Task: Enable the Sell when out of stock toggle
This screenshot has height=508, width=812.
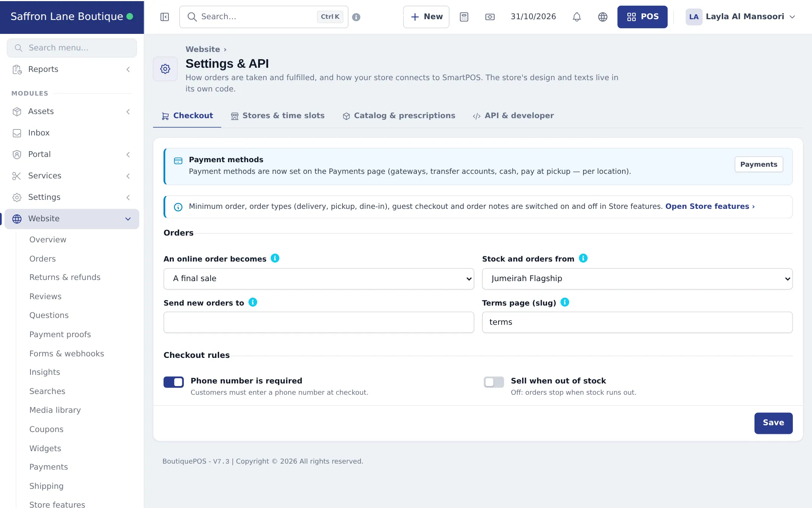Action: pos(494,382)
